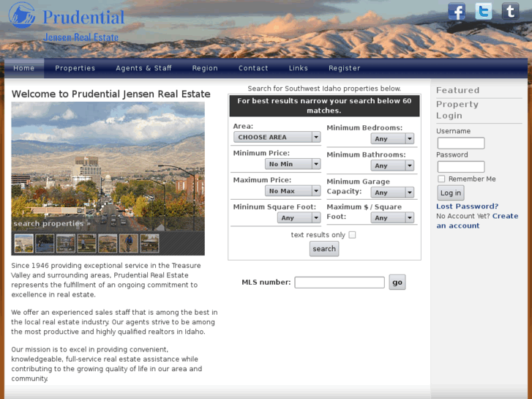The image size is (532, 399).
Task: Click the property search button
Action: click(324, 249)
